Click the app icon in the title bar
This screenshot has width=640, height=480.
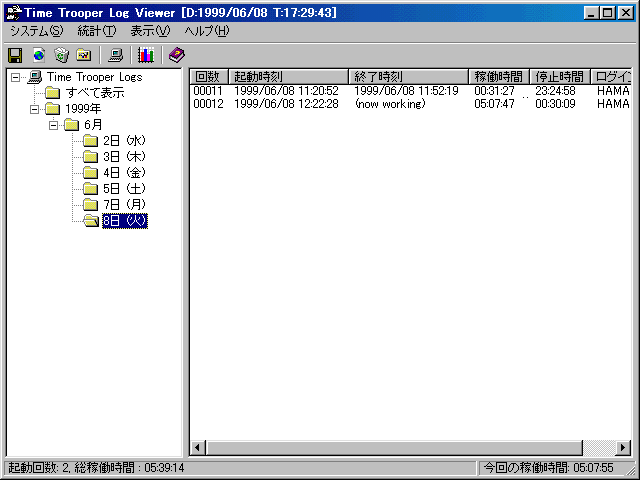(13, 13)
